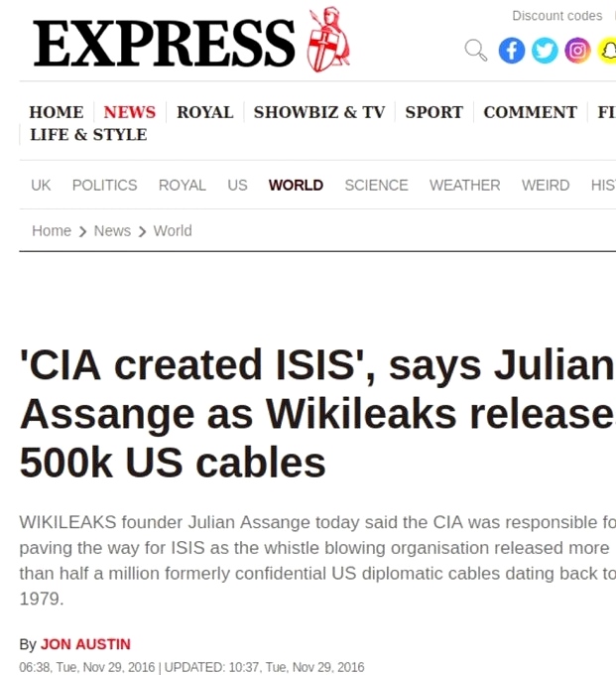Open the SPORT section

click(433, 112)
